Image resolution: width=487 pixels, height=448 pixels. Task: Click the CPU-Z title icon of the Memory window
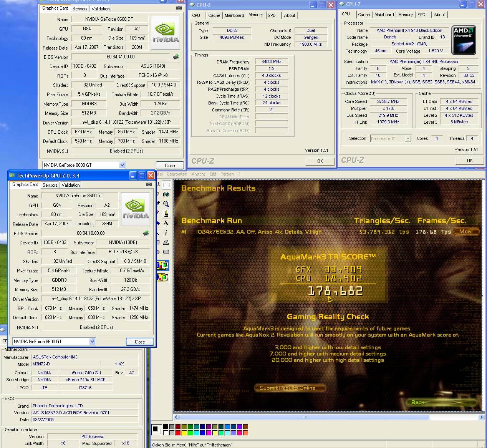point(192,5)
